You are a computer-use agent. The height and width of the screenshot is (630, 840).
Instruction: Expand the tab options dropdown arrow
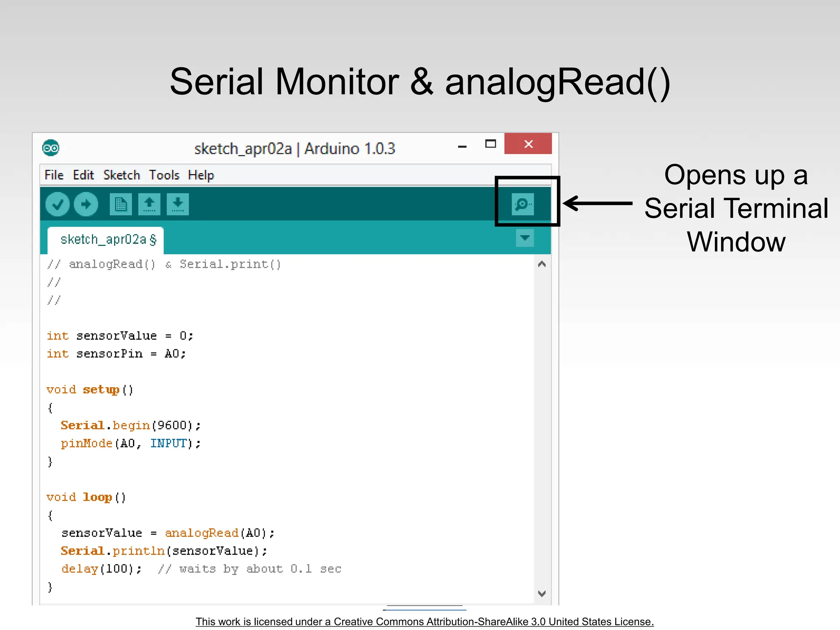tap(525, 238)
